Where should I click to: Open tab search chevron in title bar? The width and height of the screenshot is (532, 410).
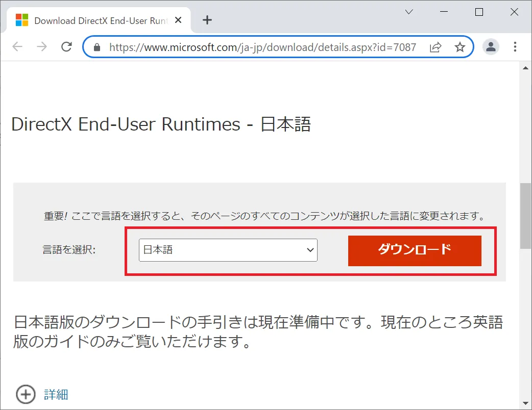(409, 12)
